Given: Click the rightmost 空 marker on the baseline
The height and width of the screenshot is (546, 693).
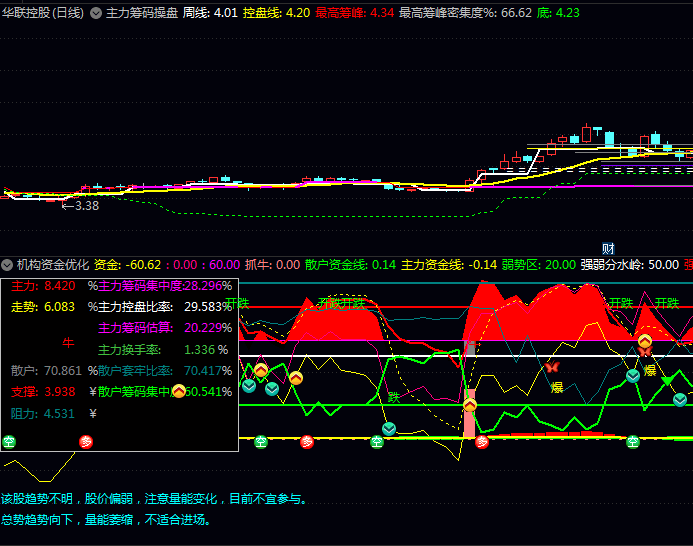Looking at the screenshot, I should pos(633,442).
